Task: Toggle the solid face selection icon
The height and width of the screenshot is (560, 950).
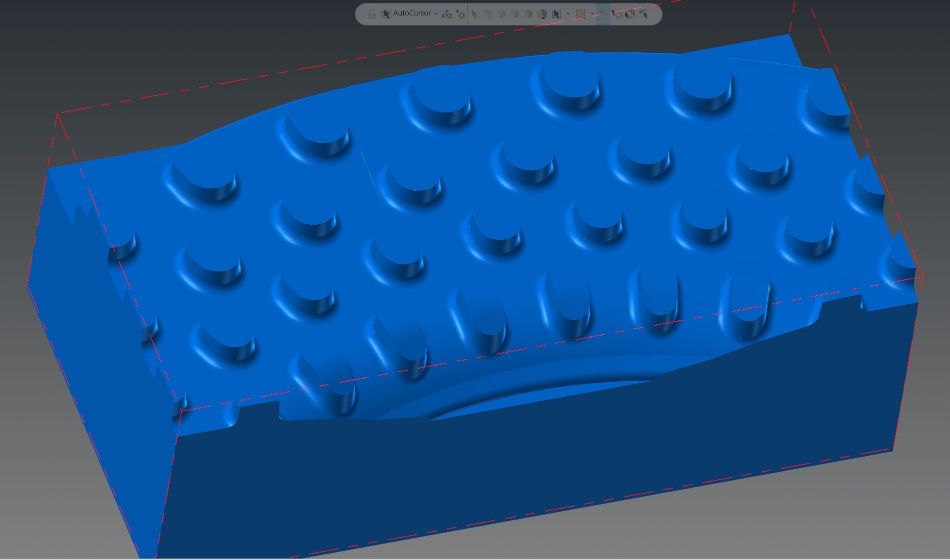Action: click(515, 14)
